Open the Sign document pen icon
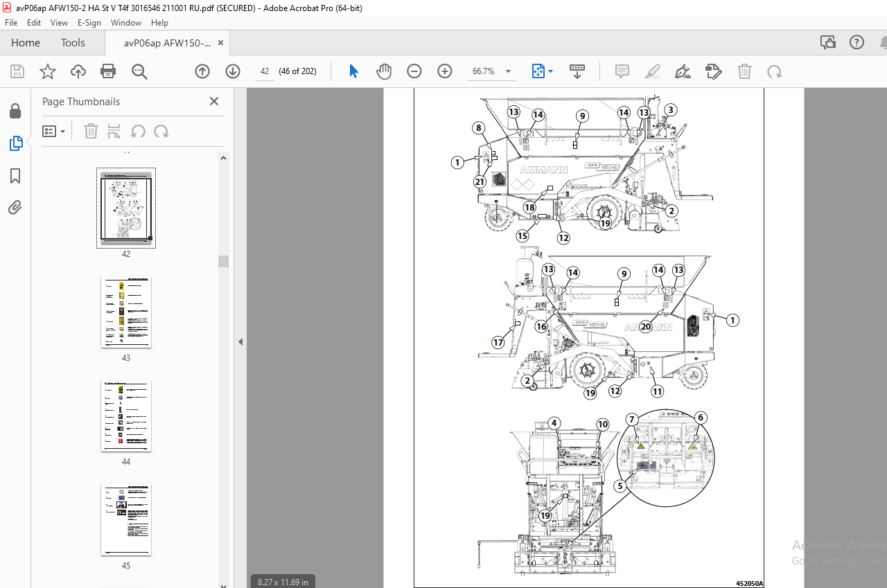 coord(683,71)
